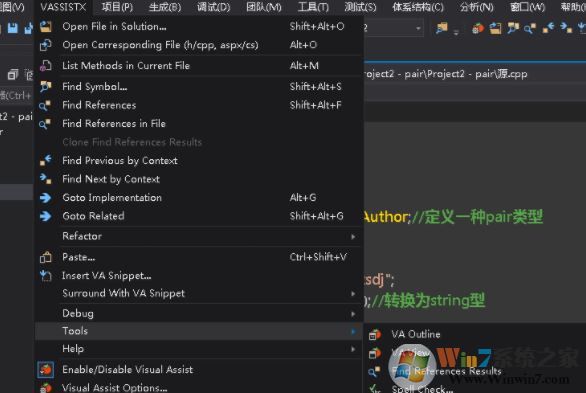Click the Paste clipboard icon in menu
Image resolution: width=586 pixels, height=393 pixels.
click(x=46, y=257)
